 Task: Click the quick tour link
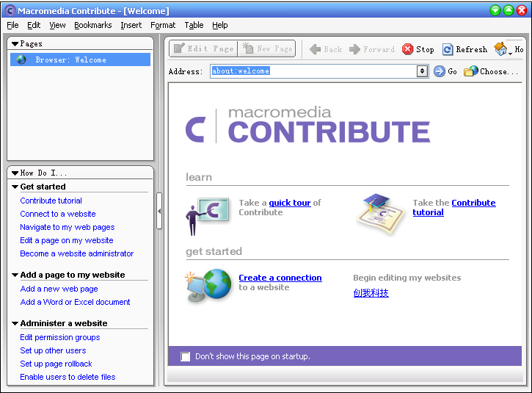click(290, 203)
